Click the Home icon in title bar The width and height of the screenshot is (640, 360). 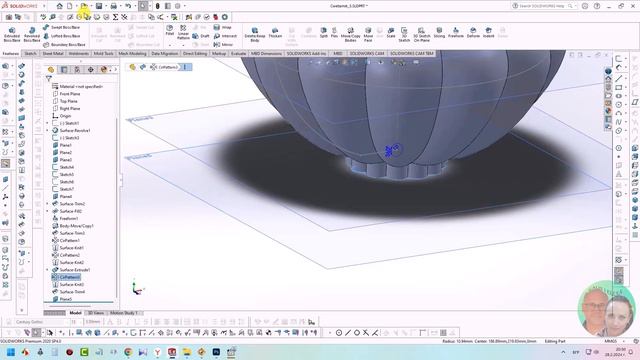tap(60, 6)
